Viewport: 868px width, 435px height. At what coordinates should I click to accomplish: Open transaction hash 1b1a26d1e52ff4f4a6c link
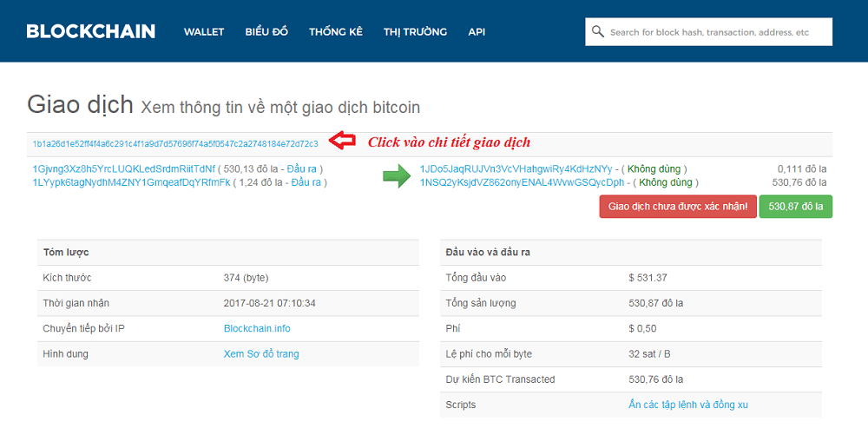pos(175,143)
